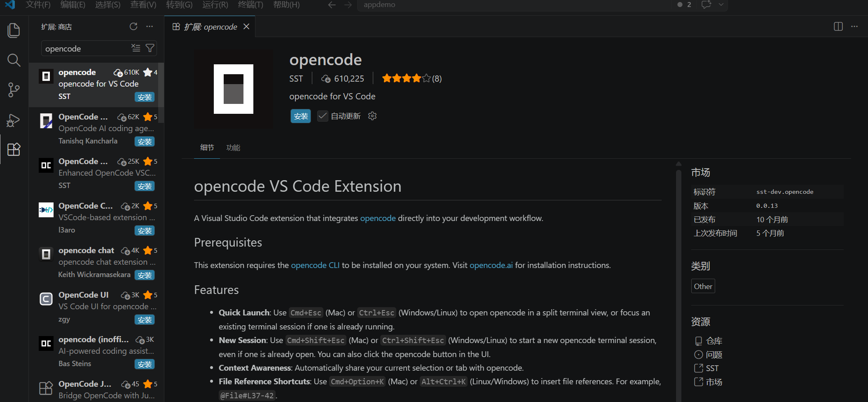Open the Explorer view in activity bar
The image size is (868, 402).
pos(14,30)
